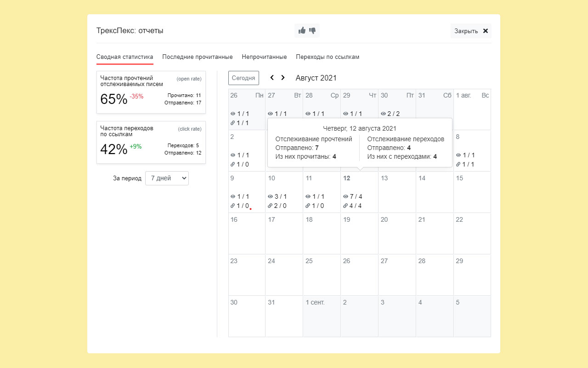Open the Сводная статистика tab

coord(125,57)
